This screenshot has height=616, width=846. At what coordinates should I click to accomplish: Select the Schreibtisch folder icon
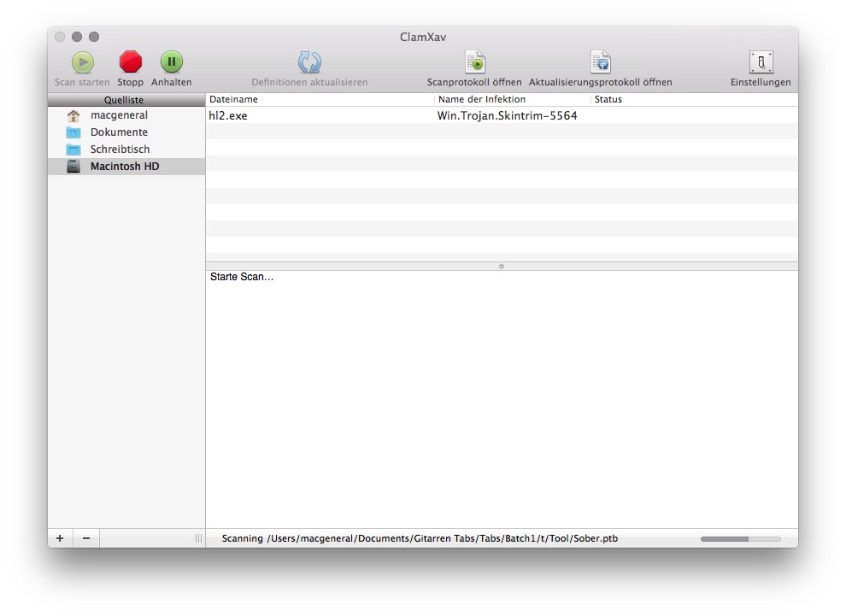(73, 150)
